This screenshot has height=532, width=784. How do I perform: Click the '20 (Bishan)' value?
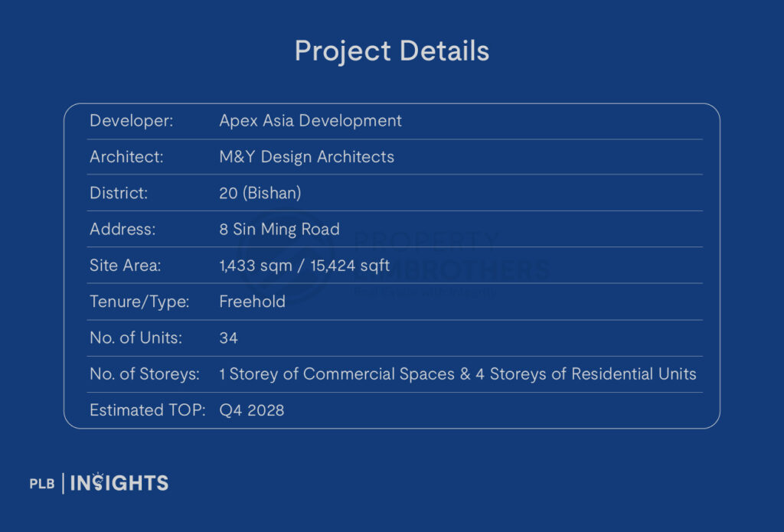tap(260, 193)
